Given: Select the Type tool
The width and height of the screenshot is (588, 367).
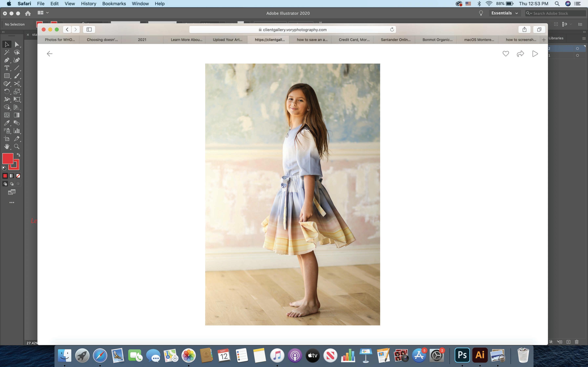Looking at the screenshot, I should (7, 68).
